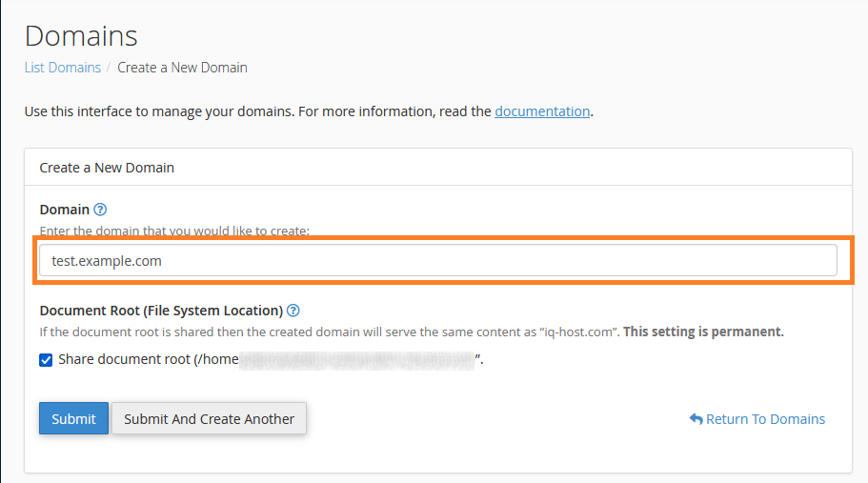Click the Domains page heading
This screenshot has width=868, height=483.
(81, 36)
